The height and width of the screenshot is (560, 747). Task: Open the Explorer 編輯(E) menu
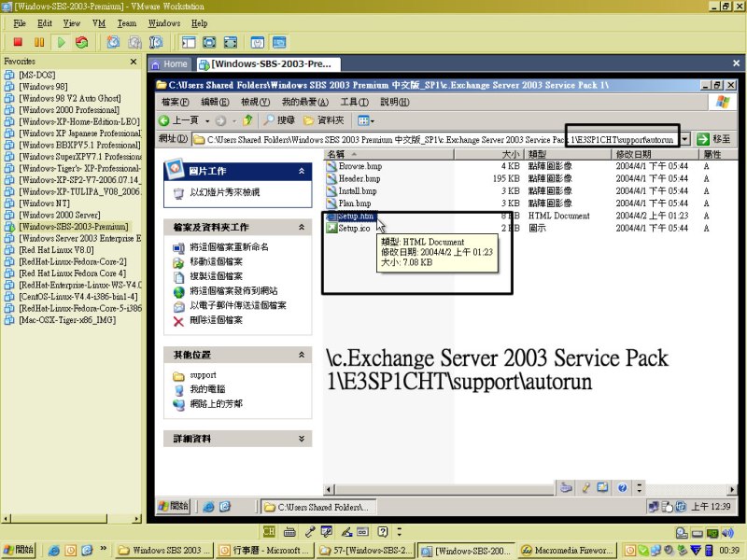pyautogui.click(x=215, y=102)
